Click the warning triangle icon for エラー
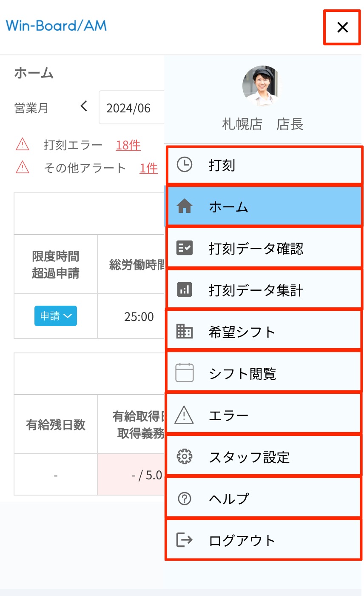The image size is (364, 596). [x=184, y=415]
